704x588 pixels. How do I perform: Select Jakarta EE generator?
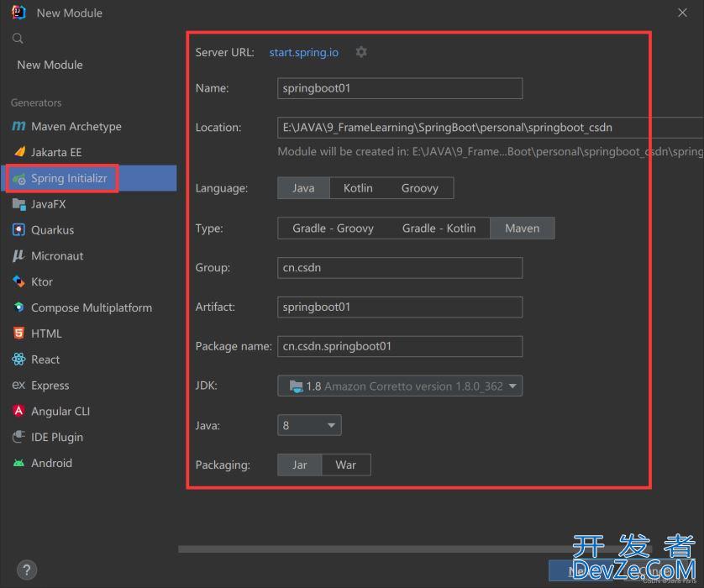[89, 152]
